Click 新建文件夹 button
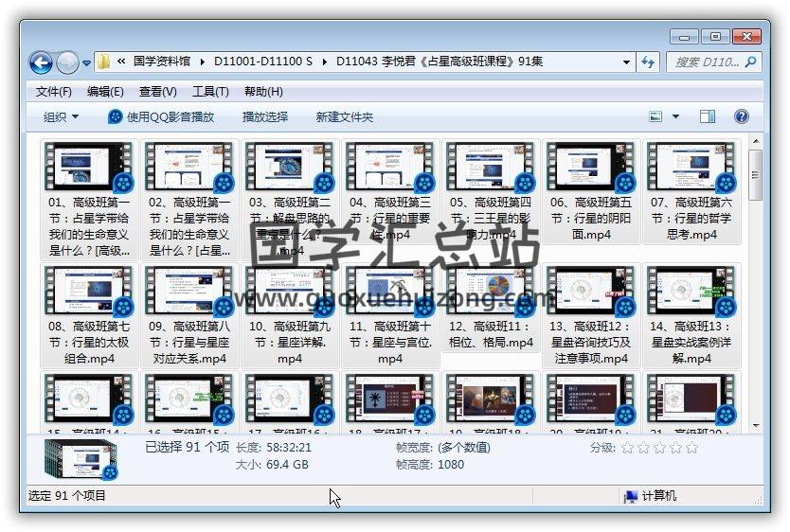 click(345, 116)
